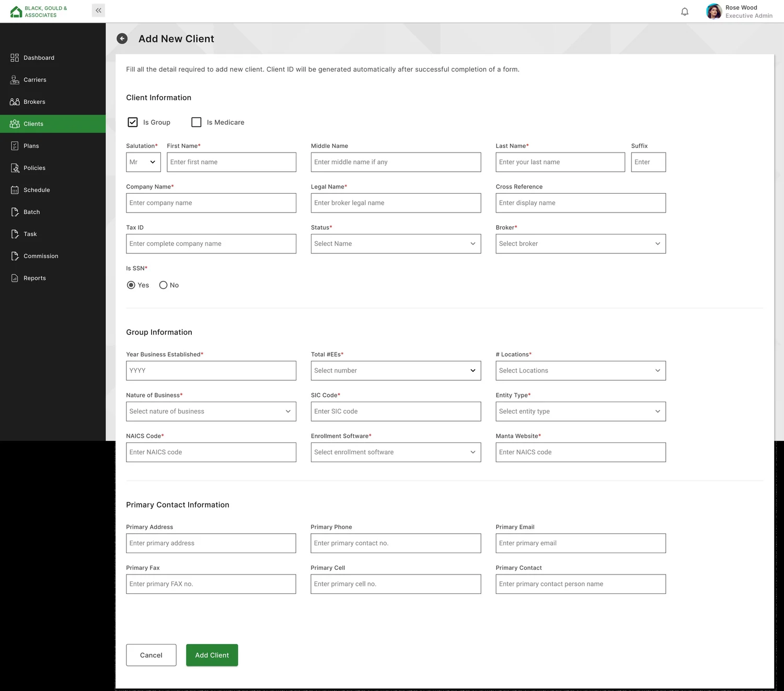Open the Batch menu item

(53, 212)
